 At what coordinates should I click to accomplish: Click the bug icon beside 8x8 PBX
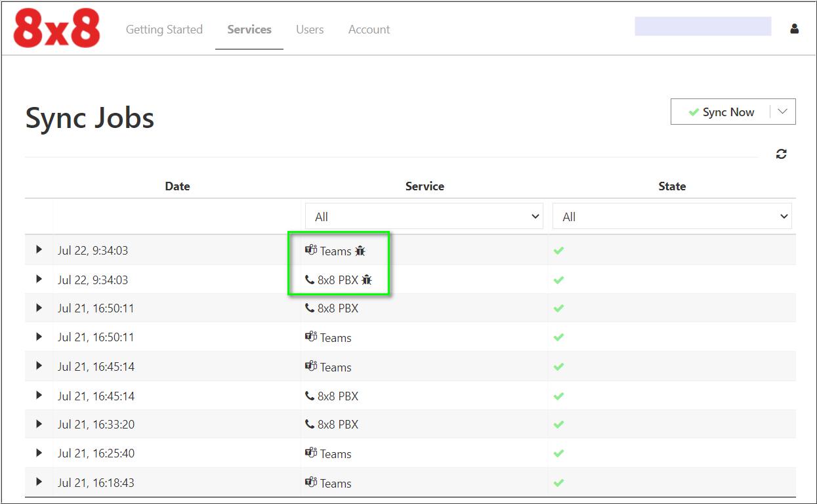367,280
